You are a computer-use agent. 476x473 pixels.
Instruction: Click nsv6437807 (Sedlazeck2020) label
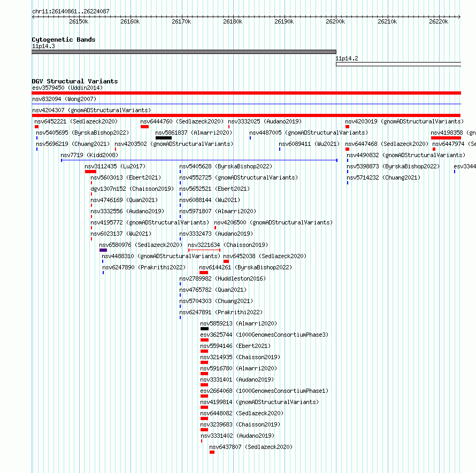pos(251,447)
